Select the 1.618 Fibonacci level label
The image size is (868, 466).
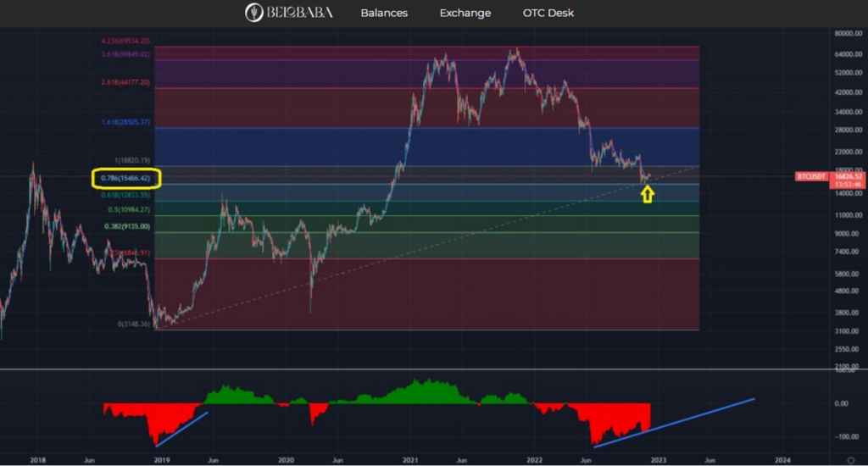click(126, 122)
